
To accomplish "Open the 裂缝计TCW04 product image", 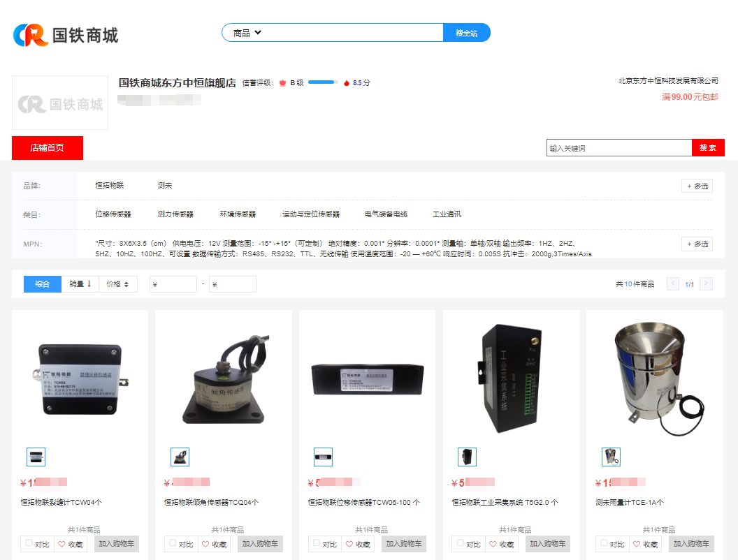I will (x=80, y=379).
